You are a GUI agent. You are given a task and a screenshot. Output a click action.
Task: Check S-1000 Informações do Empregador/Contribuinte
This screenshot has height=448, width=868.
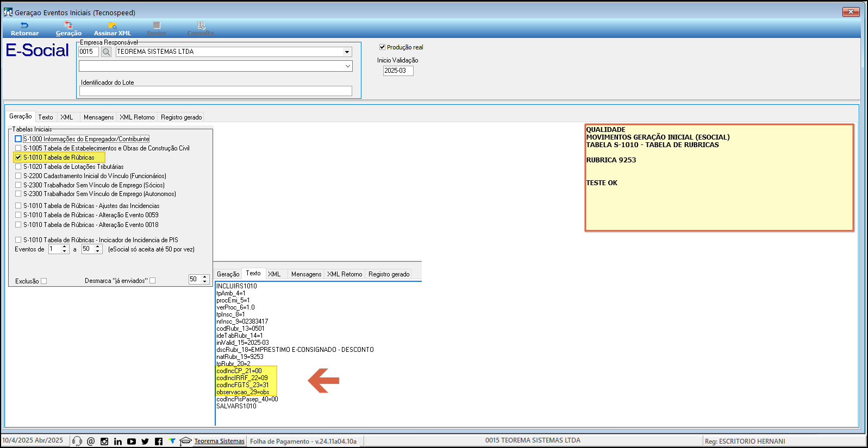tap(18, 139)
